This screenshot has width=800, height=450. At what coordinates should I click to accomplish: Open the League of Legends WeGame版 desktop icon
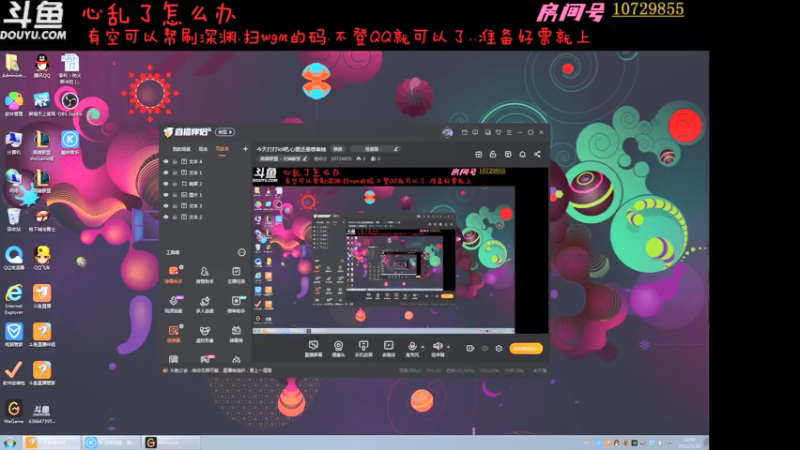[42, 145]
